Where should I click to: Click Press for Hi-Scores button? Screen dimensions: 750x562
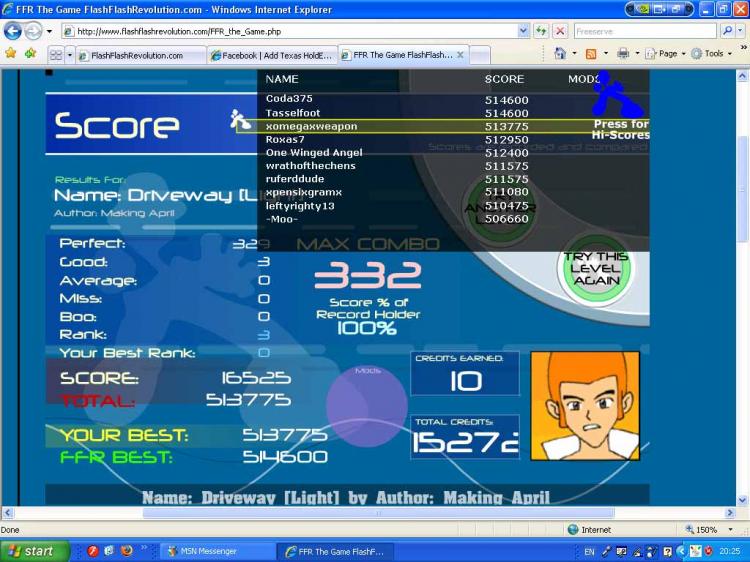[620, 129]
